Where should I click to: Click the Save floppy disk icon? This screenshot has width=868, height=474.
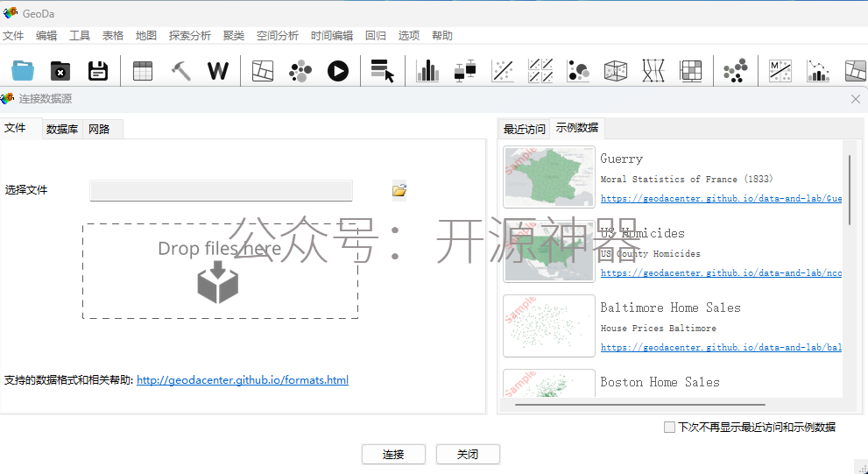click(x=98, y=71)
